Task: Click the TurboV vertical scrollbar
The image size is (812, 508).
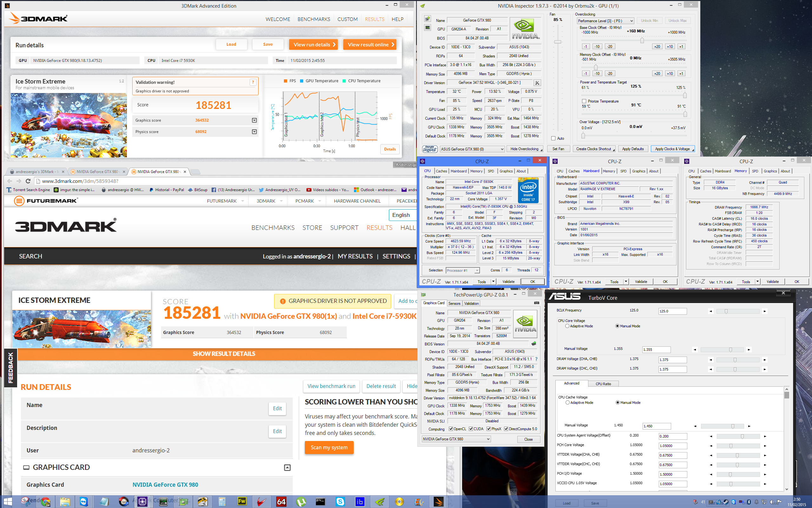Action: pos(786,439)
